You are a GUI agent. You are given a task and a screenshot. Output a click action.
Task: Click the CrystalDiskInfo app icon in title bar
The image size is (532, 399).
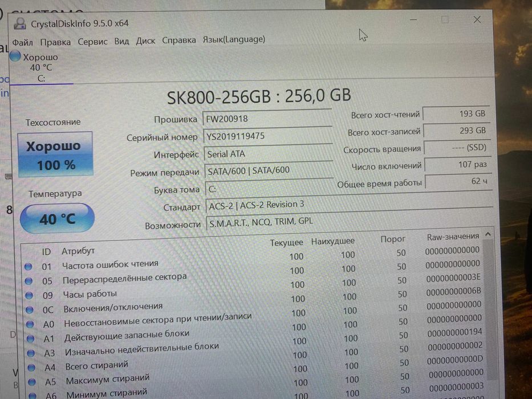click(x=20, y=23)
